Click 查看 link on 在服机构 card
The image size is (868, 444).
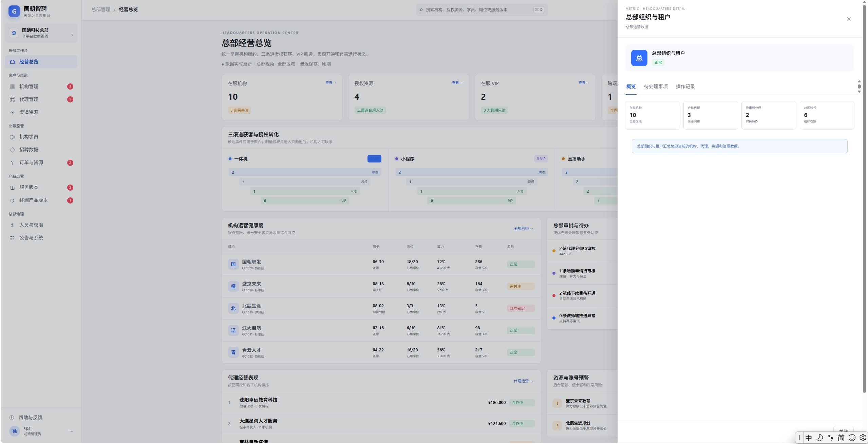click(x=331, y=83)
